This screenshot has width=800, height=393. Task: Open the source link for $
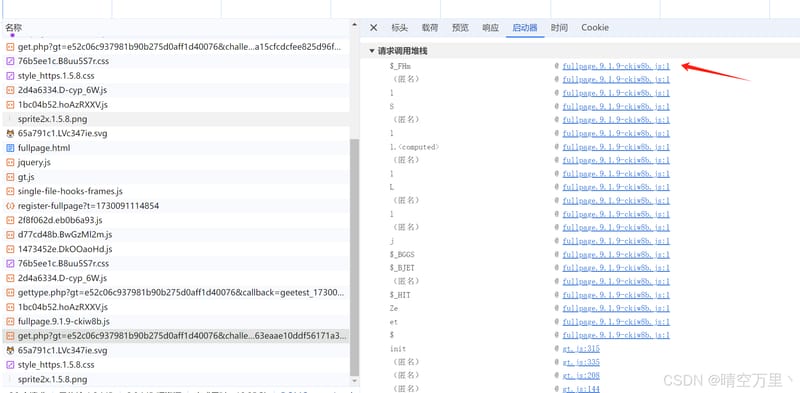click(616, 335)
